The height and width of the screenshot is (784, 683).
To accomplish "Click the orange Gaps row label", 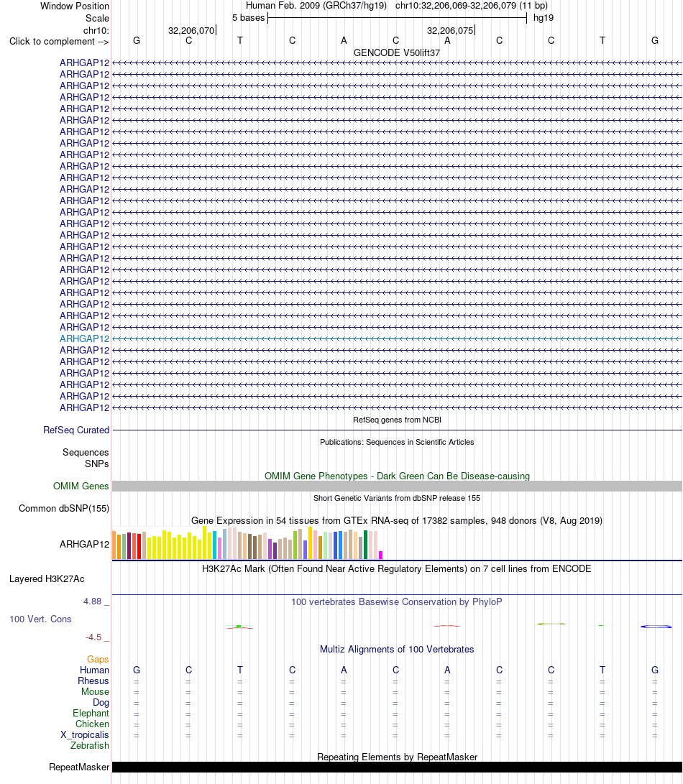I will (98, 660).
